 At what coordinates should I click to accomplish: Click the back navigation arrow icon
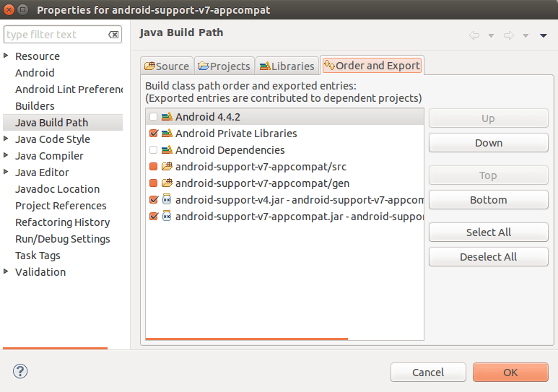[x=474, y=35]
